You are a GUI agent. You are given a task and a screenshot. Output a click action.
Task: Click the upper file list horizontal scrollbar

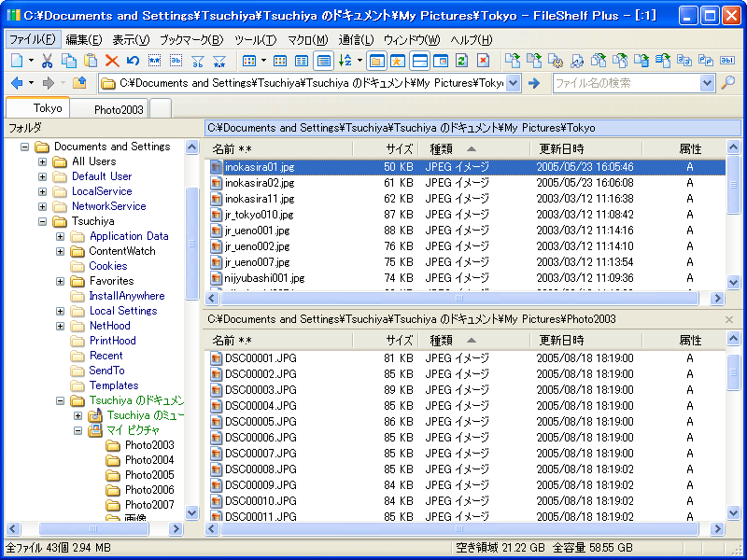(459, 299)
